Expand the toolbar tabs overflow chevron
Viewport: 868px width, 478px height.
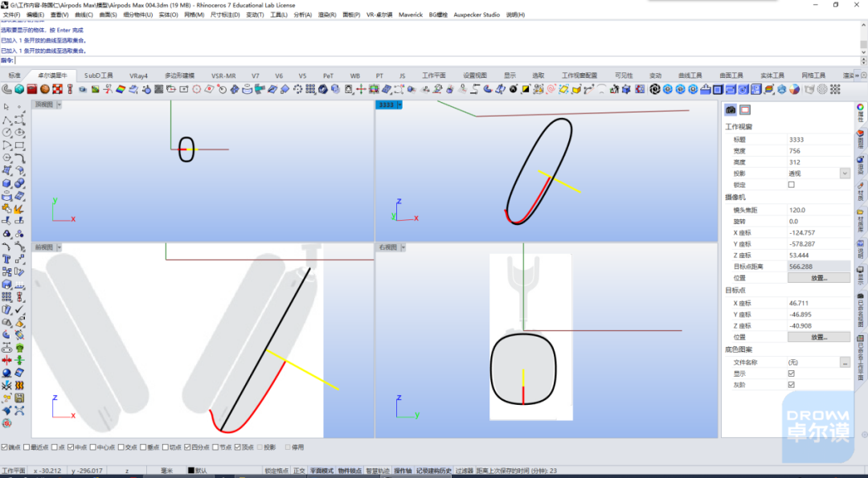[x=857, y=76]
